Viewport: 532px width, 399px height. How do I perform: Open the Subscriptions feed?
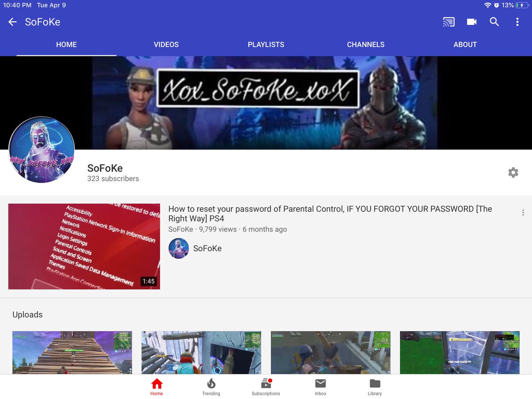click(x=266, y=386)
